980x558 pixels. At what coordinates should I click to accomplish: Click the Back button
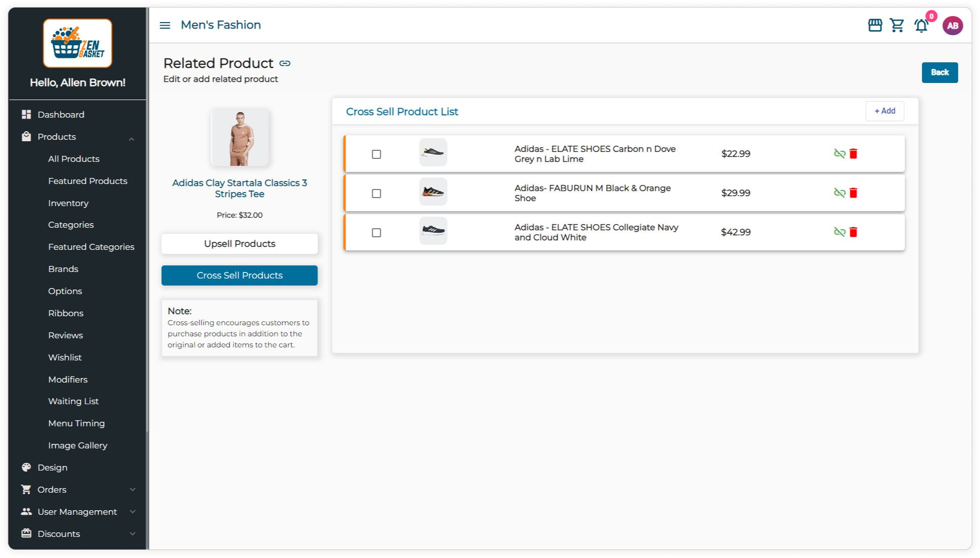(939, 72)
